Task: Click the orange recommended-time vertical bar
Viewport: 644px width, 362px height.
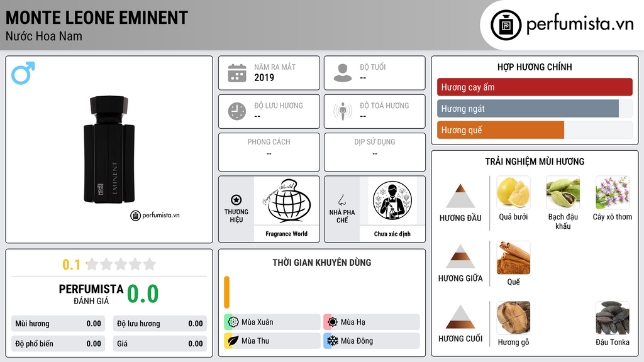Action: tap(226, 292)
